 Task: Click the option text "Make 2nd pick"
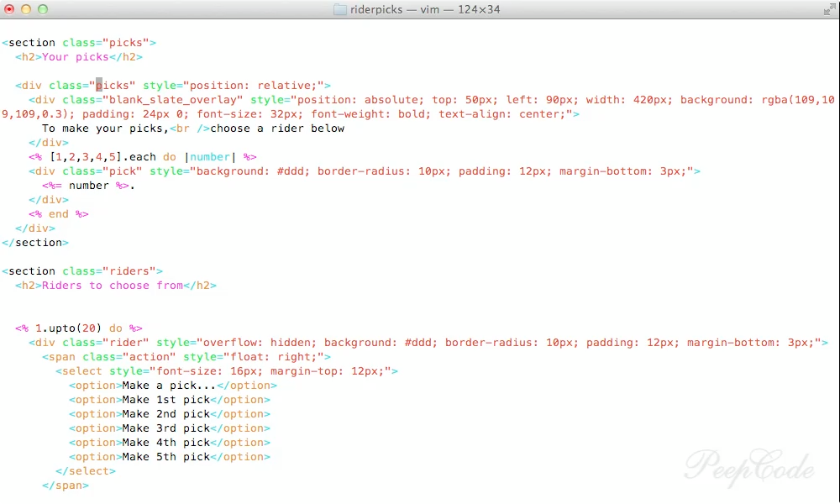click(x=166, y=414)
